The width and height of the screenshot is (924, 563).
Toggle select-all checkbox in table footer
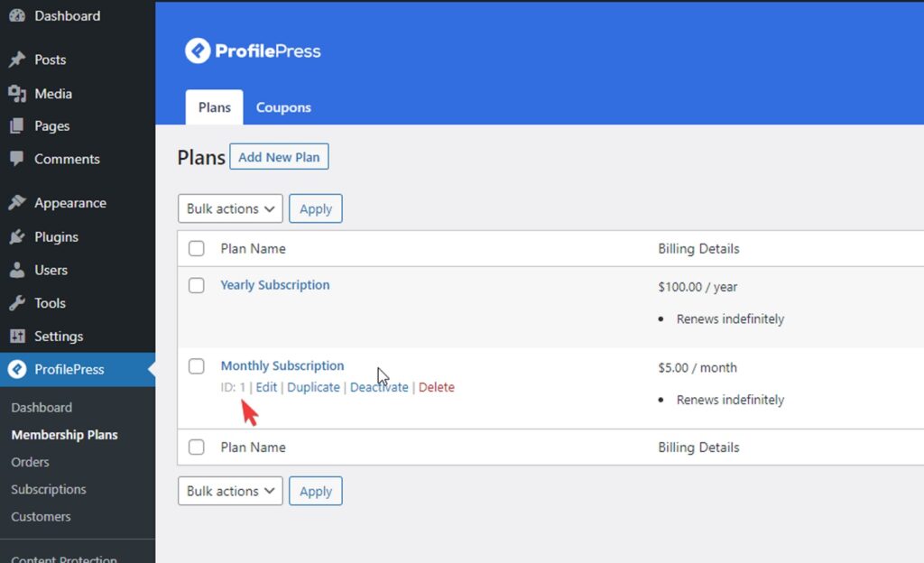coord(196,447)
